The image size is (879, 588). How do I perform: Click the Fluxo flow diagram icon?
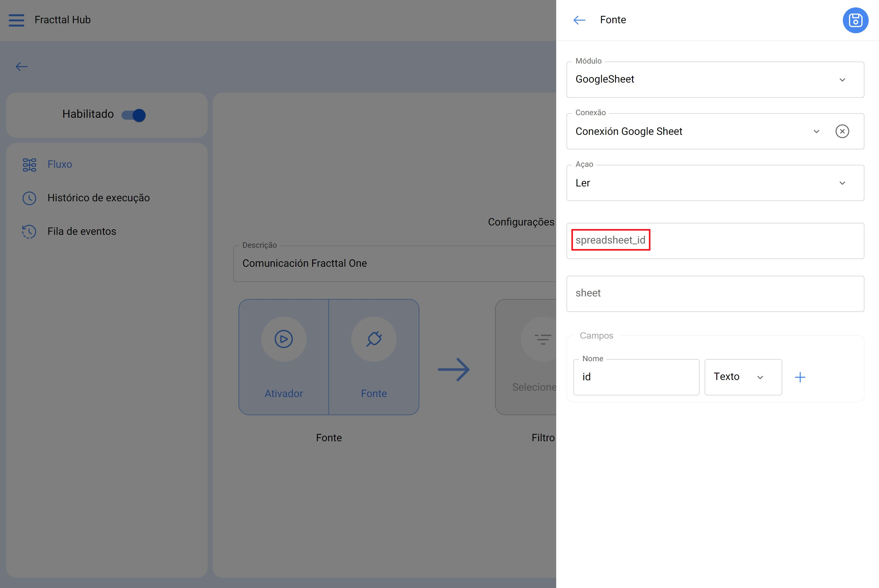point(29,164)
